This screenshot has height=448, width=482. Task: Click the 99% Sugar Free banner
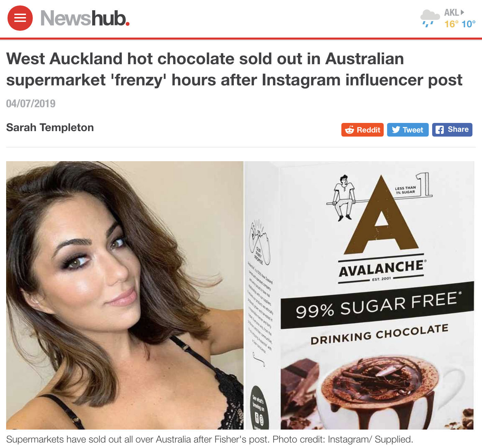(x=378, y=305)
